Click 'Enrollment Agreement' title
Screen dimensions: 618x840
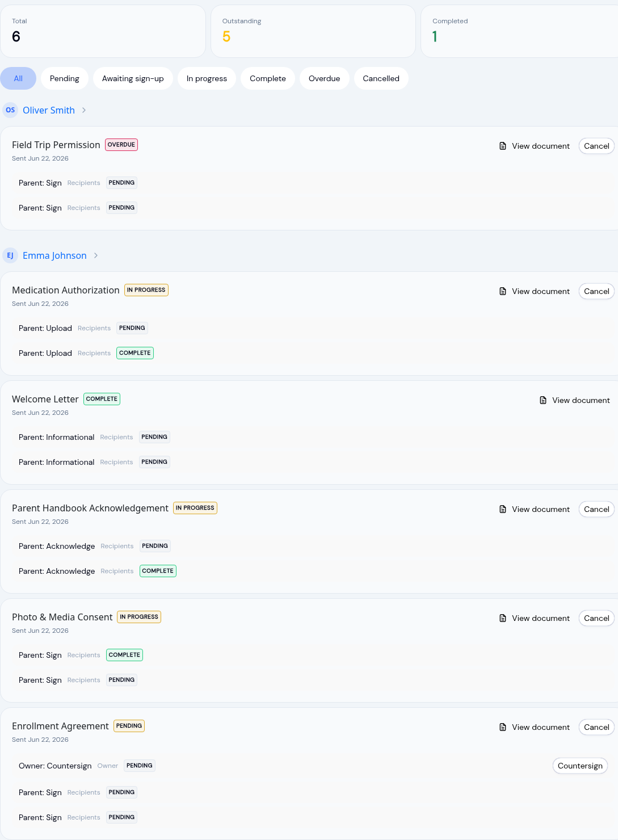click(x=60, y=726)
